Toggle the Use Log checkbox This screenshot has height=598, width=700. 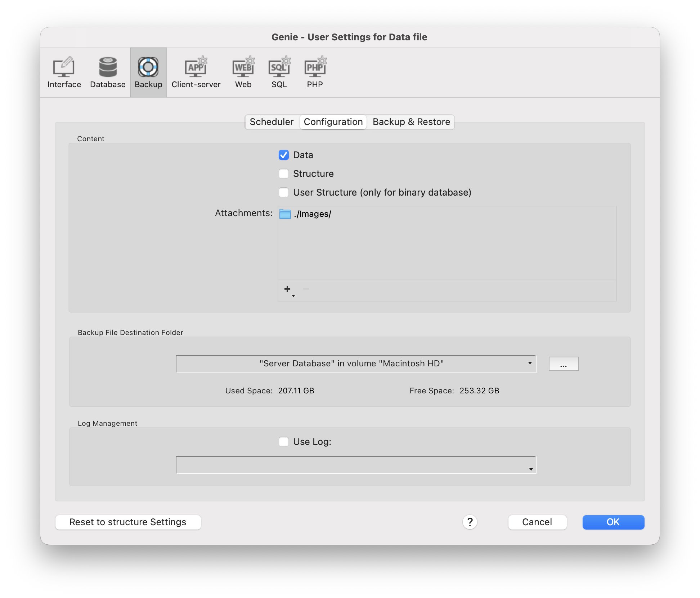coord(284,442)
